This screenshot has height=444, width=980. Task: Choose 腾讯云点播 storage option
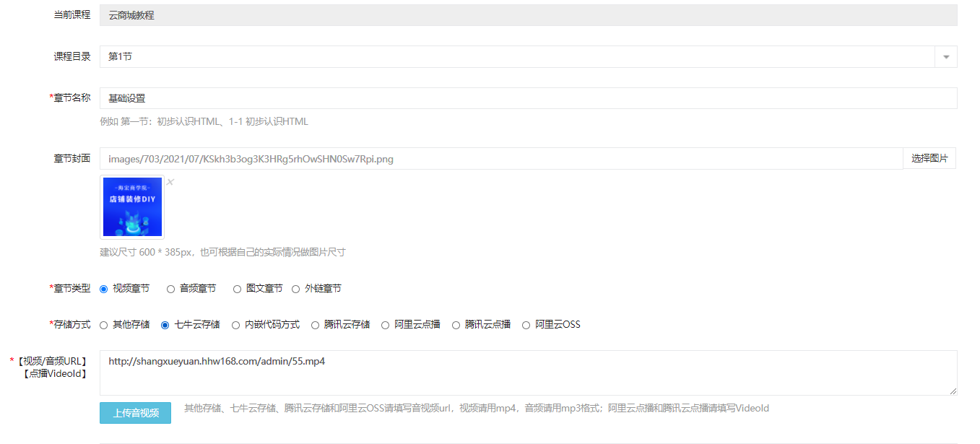tap(456, 325)
